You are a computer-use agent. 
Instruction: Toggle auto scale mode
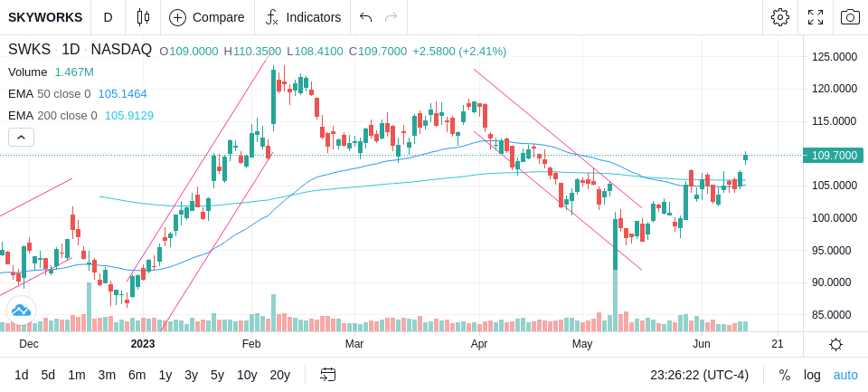845,376
